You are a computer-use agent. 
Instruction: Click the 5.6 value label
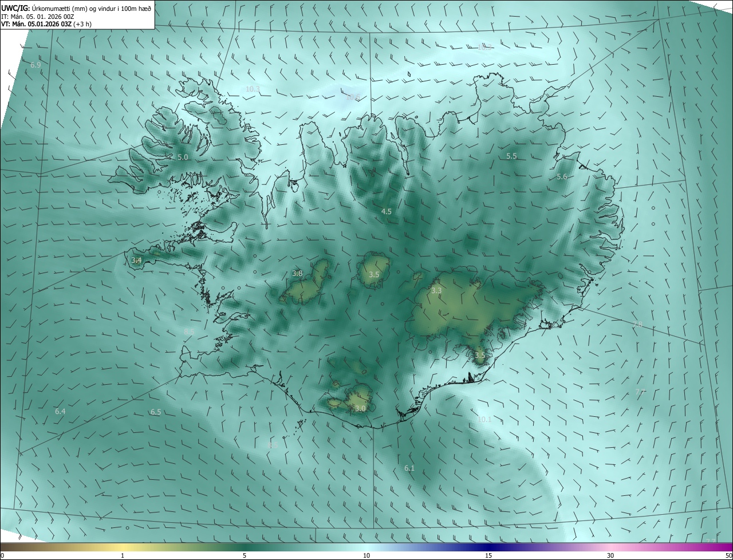point(562,177)
